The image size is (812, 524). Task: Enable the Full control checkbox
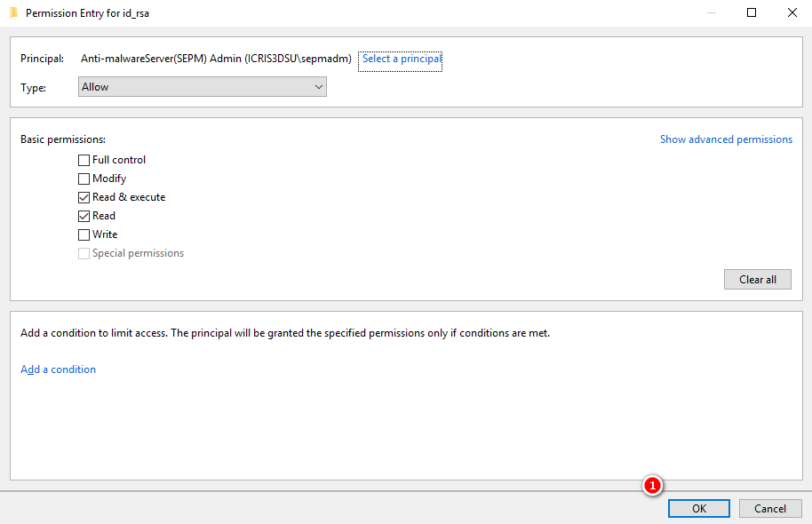84,161
